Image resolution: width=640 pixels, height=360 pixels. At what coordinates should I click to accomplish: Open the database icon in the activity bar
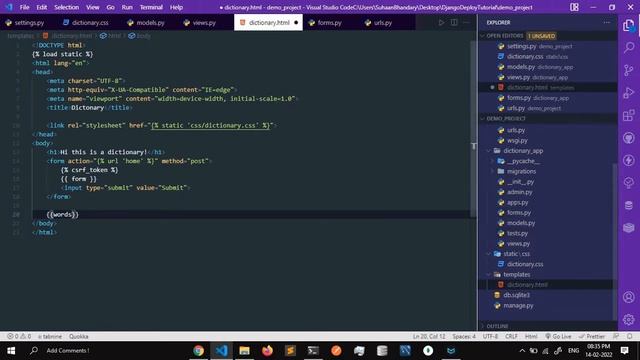[629, 205]
